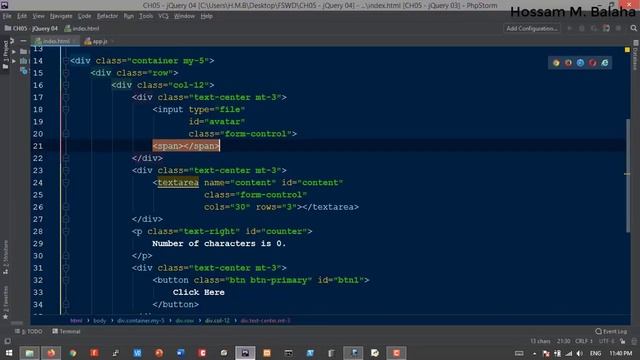This screenshot has width=640, height=360.
Task: Click the textarea tag on line 24
Action: click(x=178, y=183)
